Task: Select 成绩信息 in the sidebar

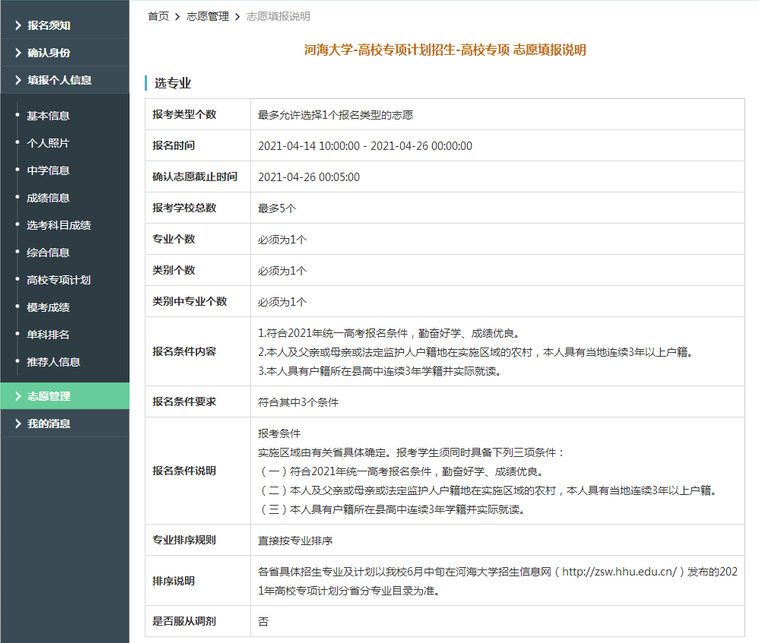Action: coord(48,198)
